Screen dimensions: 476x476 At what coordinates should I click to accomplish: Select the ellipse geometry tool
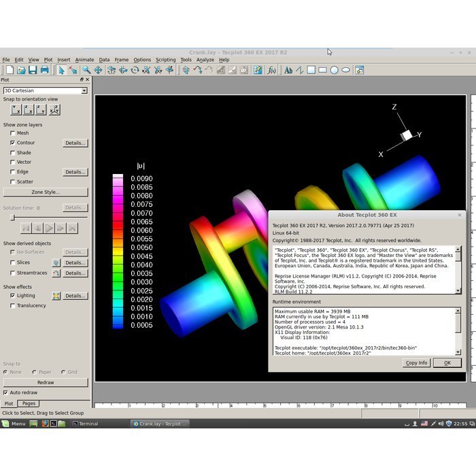point(346,70)
